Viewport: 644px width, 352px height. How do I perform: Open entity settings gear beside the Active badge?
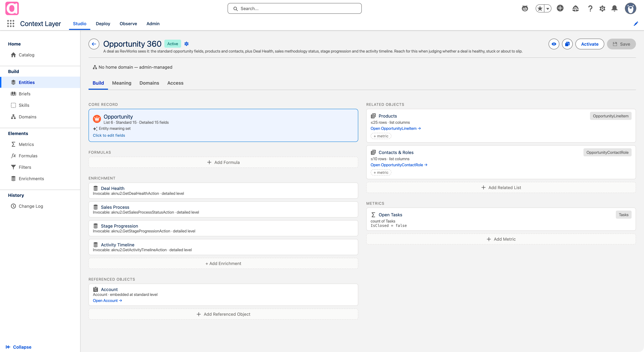tap(186, 44)
